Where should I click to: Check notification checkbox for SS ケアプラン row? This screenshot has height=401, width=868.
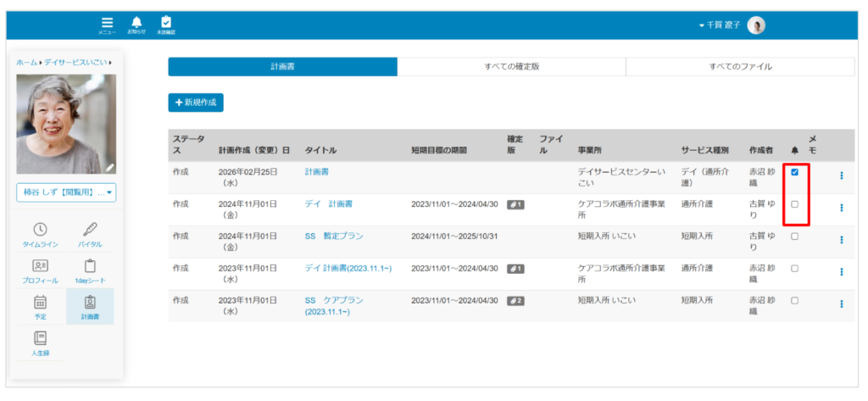pyautogui.click(x=794, y=301)
